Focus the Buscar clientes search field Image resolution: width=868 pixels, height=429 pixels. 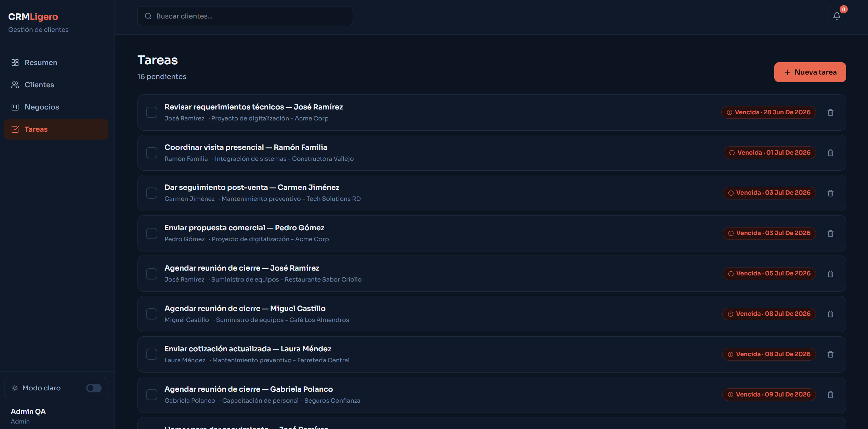[245, 16]
